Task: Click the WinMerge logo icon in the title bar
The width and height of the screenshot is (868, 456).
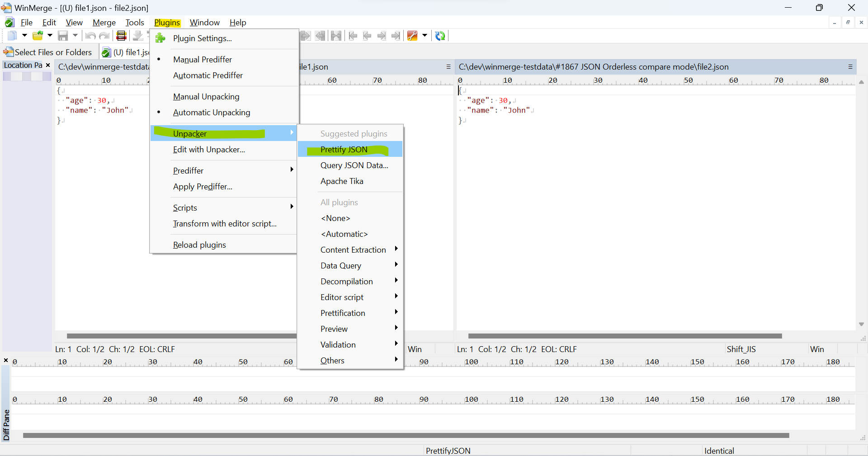Action: (x=6, y=8)
